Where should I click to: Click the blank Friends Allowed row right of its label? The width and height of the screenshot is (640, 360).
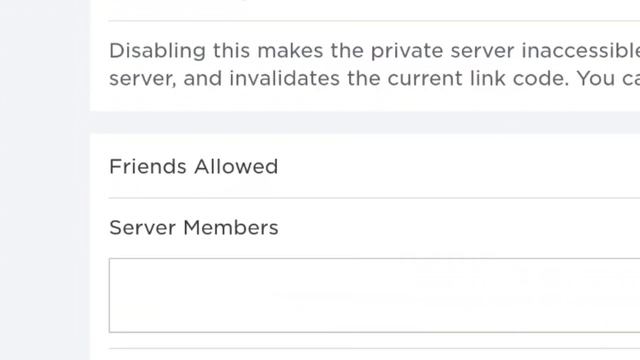[459, 167]
